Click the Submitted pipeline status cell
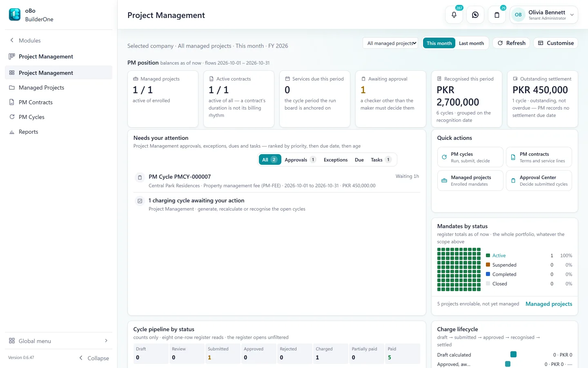 (223, 354)
